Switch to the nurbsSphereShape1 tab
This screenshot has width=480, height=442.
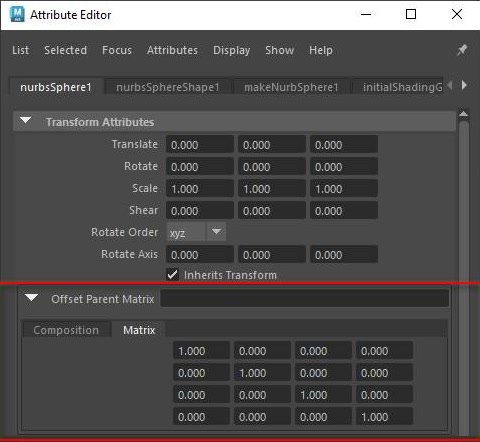(x=168, y=87)
